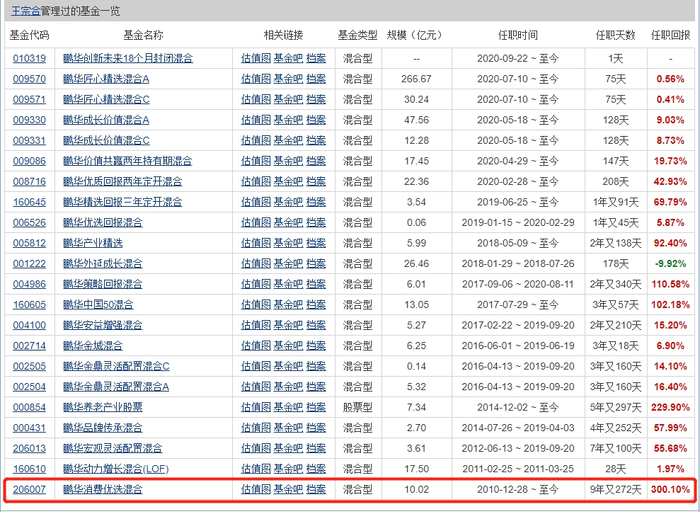
Task: Open fund 鹏华金鼎灵活配置混合C
Action: (117, 366)
